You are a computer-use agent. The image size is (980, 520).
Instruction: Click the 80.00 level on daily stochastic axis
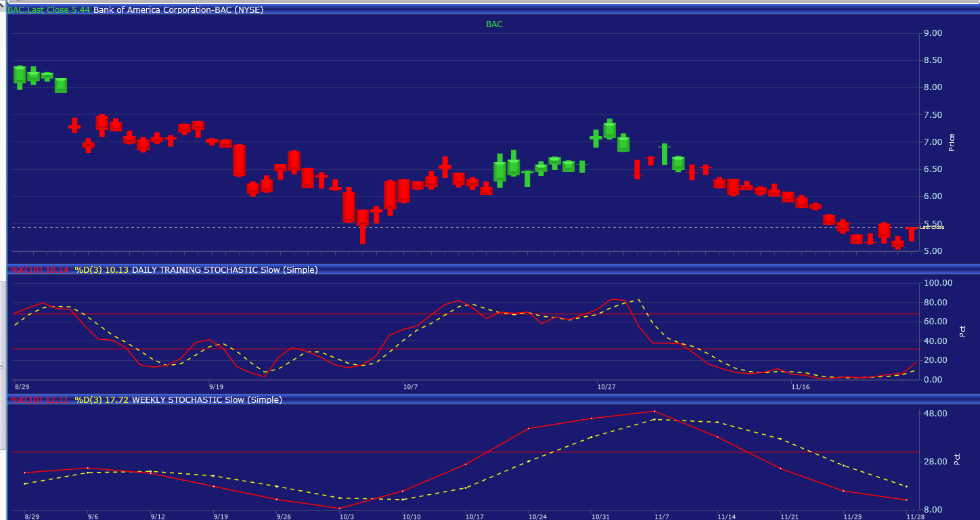935,303
